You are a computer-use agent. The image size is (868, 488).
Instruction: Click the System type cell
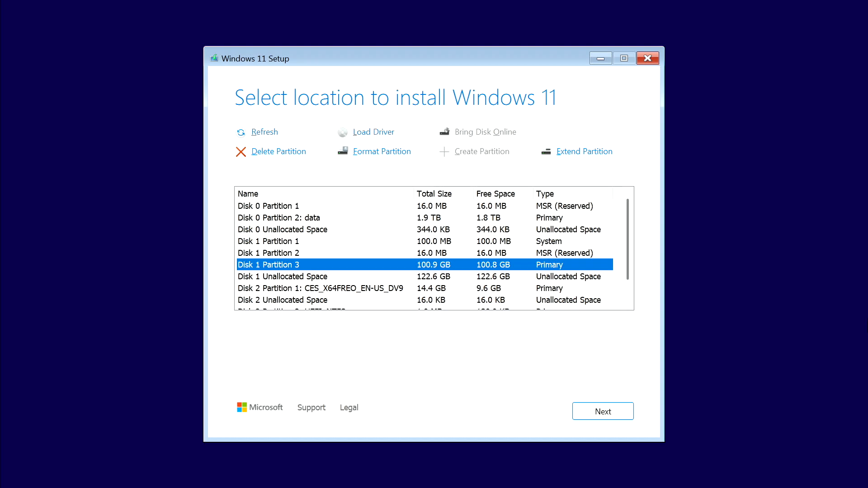point(549,241)
